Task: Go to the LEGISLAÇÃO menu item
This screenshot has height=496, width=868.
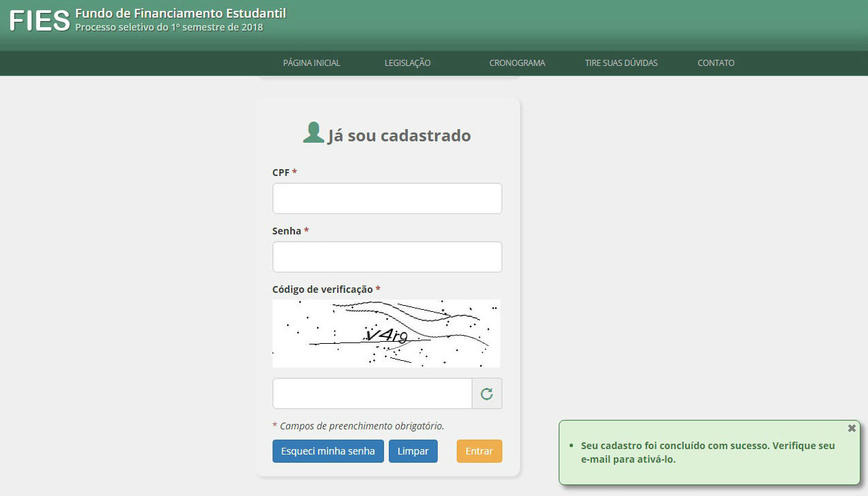Action: point(408,63)
